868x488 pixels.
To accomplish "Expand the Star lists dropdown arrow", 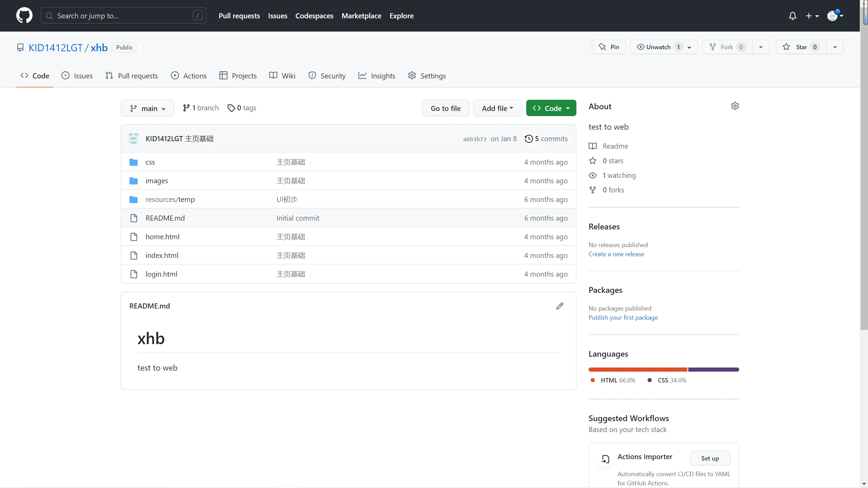I will (x=835, y=47).
